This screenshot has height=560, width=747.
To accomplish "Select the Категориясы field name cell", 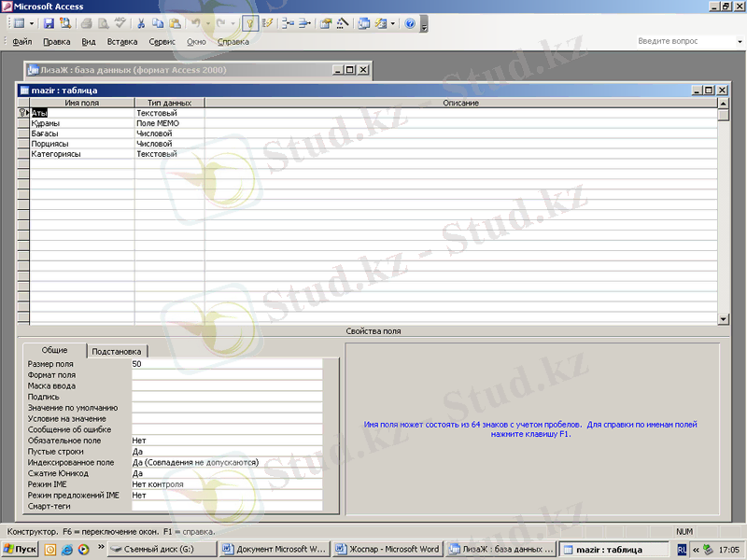I will [82, 154].
